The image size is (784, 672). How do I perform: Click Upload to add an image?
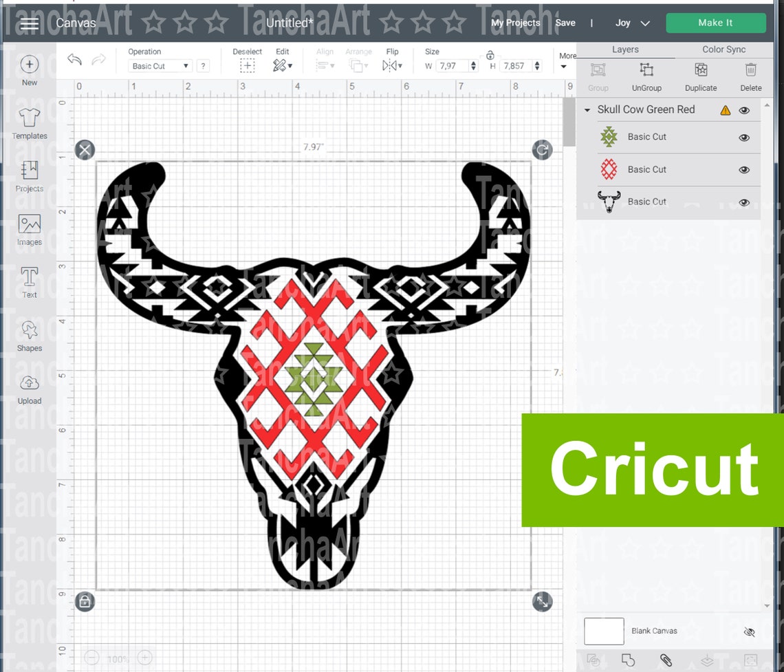(29, 387)
